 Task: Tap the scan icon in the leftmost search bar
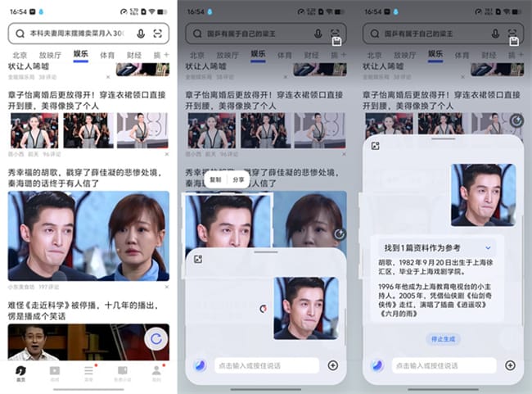coord(157,34)
